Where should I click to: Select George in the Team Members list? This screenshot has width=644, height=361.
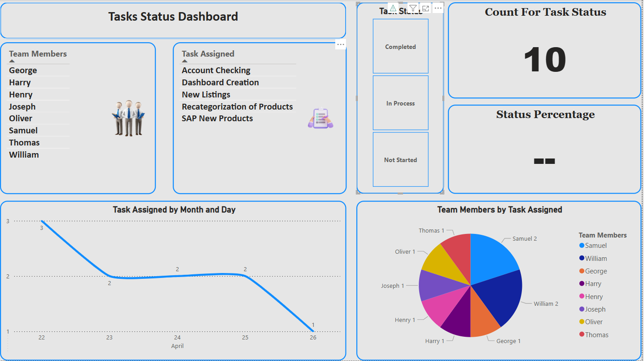(x=23, y=70)
